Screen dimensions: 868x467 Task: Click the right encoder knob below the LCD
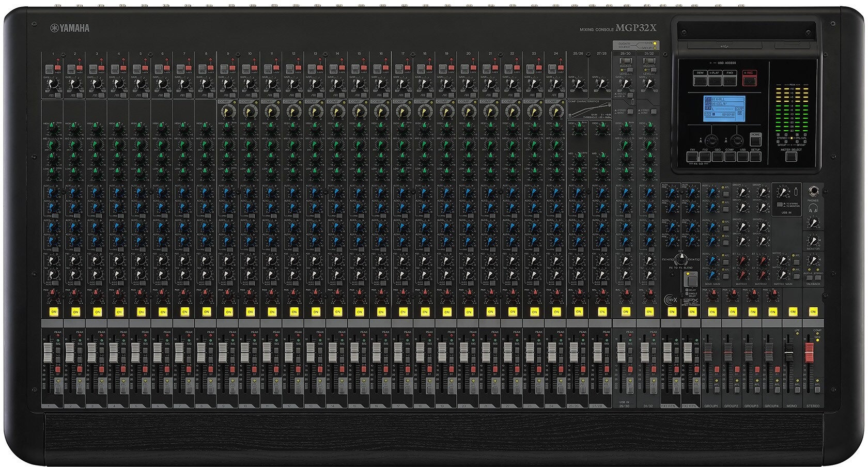tap(737, 140)
